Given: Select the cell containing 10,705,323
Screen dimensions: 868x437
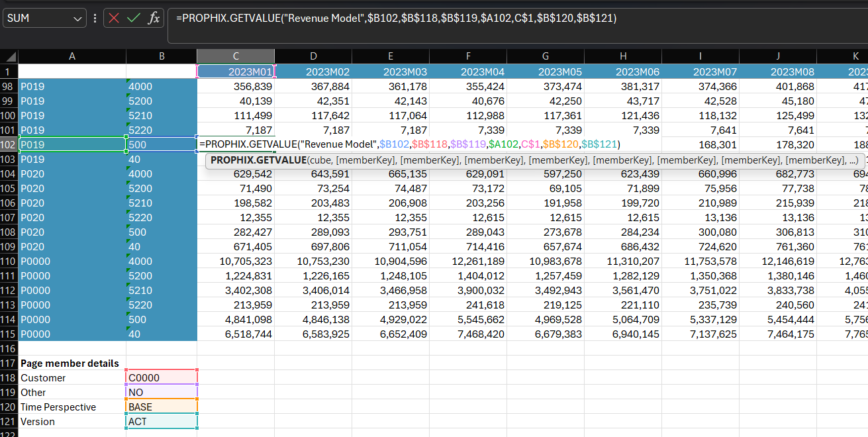Looking at the screenshot, I should click(x=236, y=262).
